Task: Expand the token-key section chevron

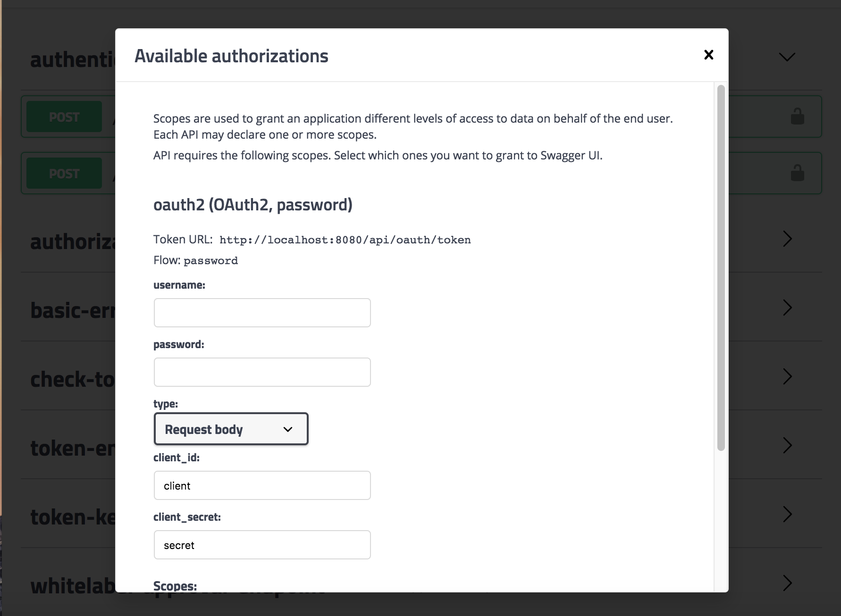Action: pos(787,514)
